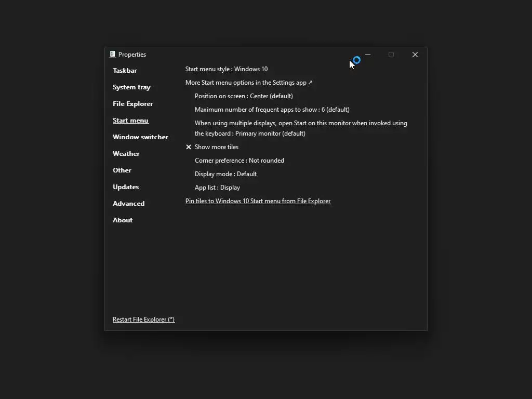Open the Advanced section
This screenshot has height=399, width=532.
pos(128,204)
